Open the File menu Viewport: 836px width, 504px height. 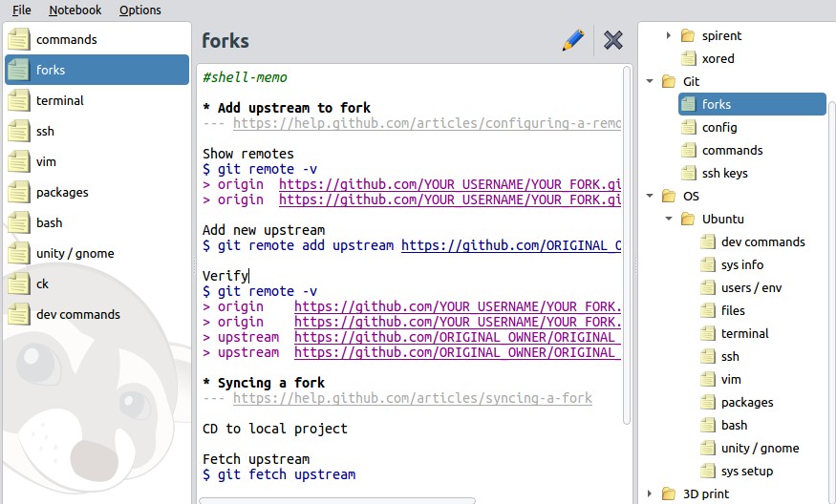point(21,10)
